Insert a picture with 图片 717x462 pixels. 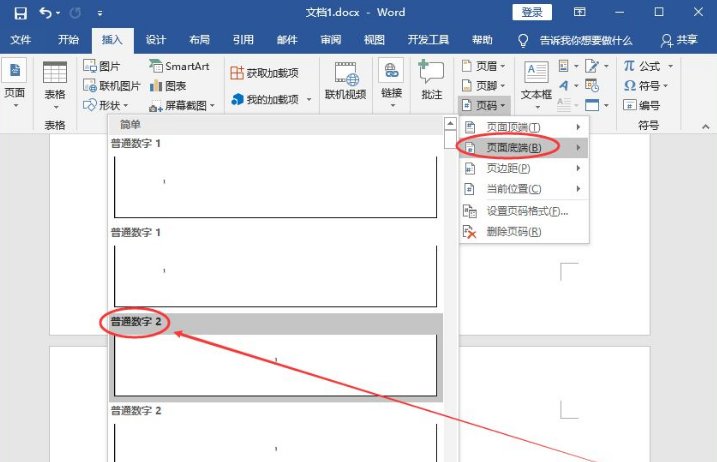click(102, 66)
